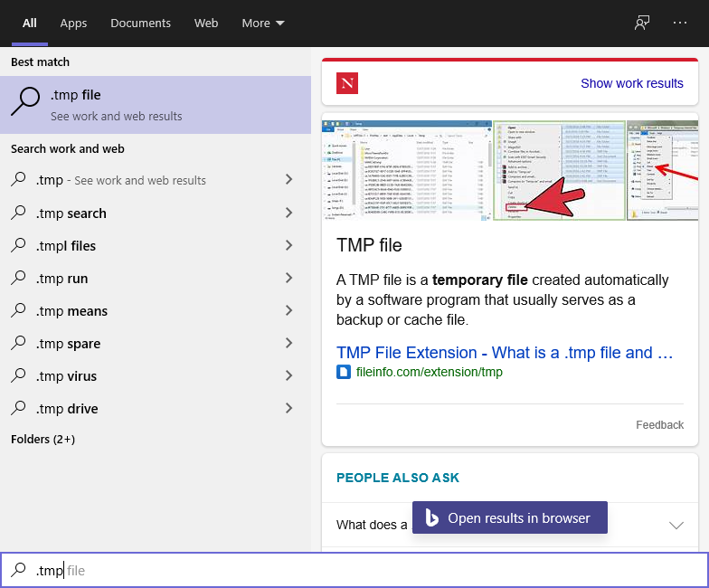Click the Bing logo on browser button
Screen dimensions: 709x588
(x=432, y=518)
